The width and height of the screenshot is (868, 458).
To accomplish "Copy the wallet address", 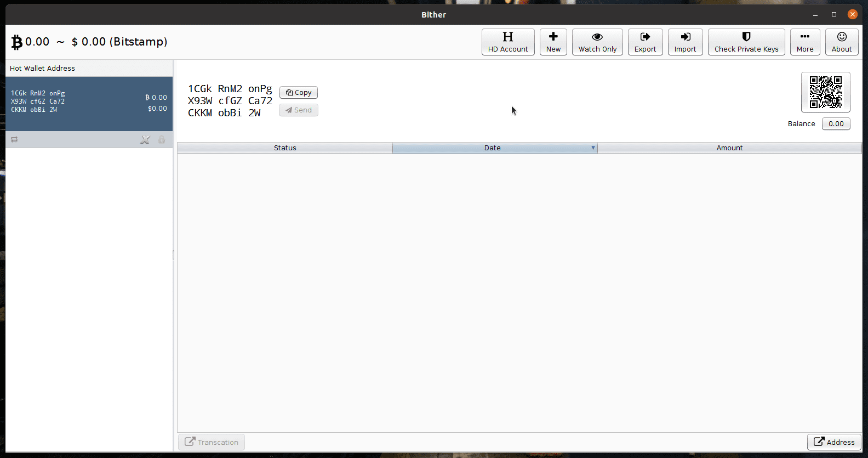I will tap(299, 93).
